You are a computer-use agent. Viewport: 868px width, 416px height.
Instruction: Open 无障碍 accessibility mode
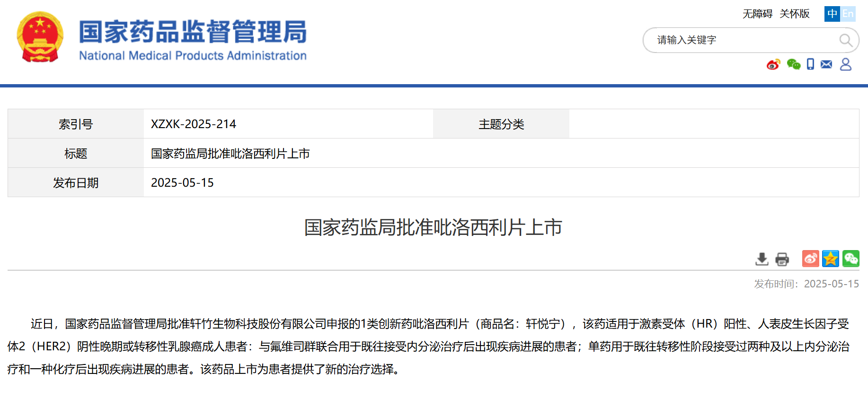click(757, 14)
